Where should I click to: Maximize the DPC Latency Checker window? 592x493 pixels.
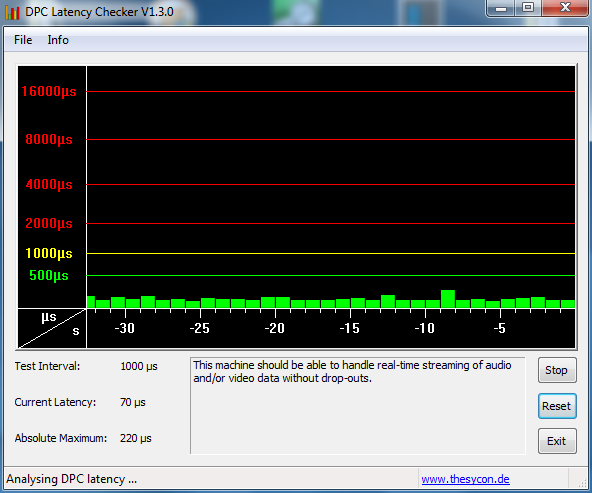(x=528, y=8)
